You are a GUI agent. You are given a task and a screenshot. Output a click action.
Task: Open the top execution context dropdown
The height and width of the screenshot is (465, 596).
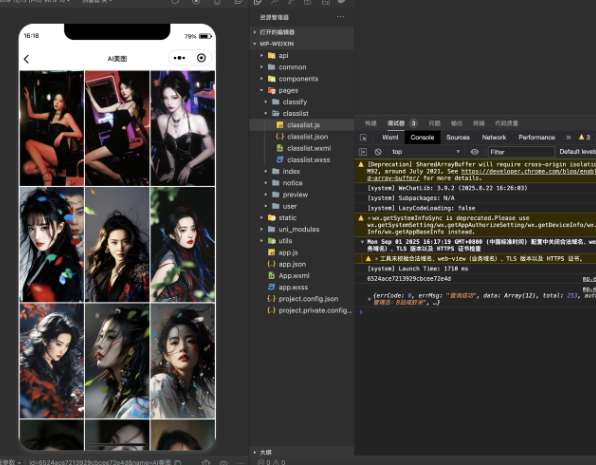tap(425, 152)
